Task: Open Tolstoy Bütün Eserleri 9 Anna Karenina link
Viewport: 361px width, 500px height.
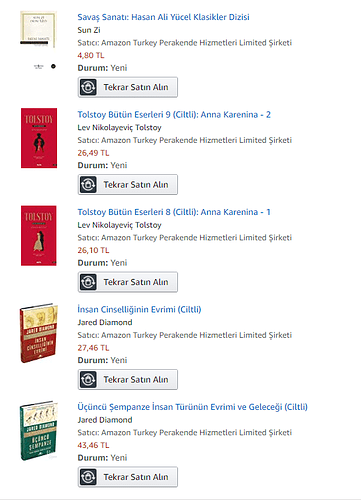Action: coord(174,115)
